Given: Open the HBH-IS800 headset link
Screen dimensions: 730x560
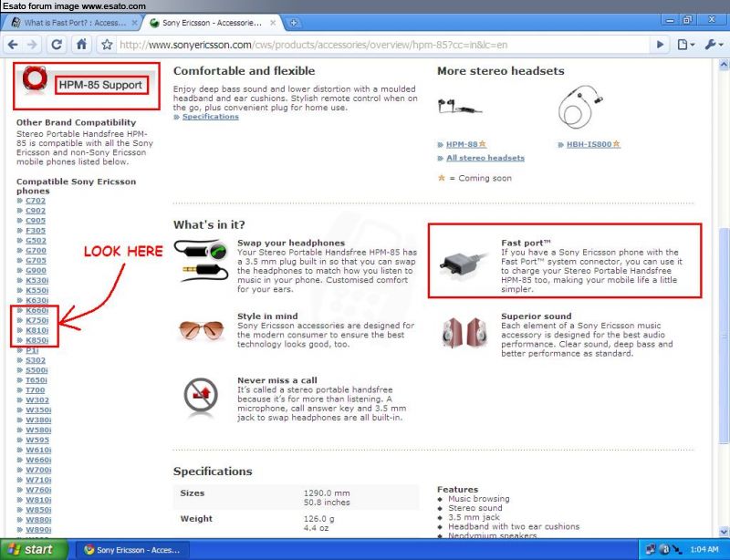Looking at the screenshot, I should tap(589, 144).
